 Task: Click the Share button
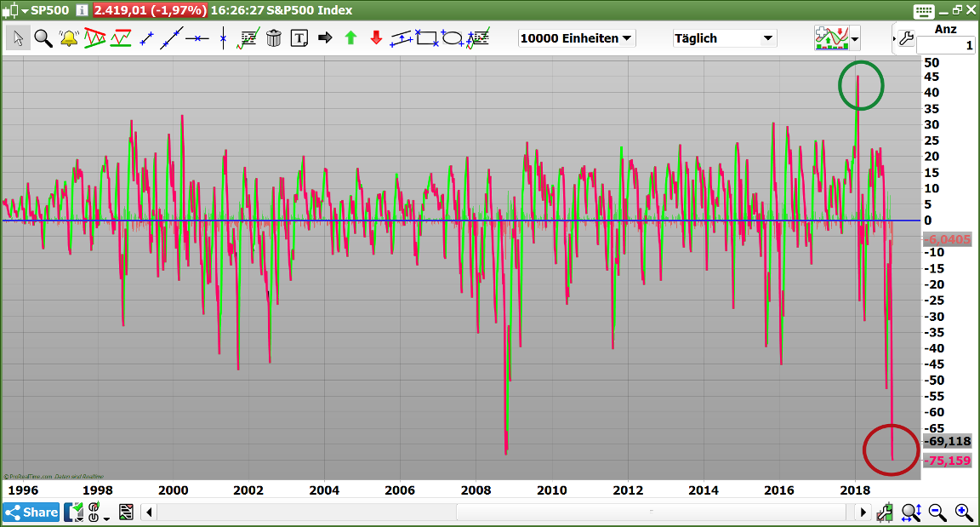pyautogui.click(x=31, y=512)
